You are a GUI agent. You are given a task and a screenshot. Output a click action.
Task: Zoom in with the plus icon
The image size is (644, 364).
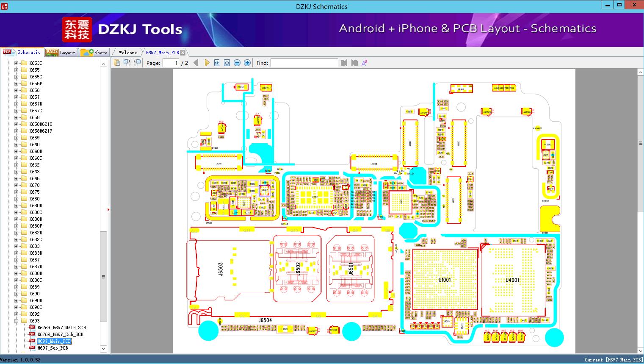[247, 63]
